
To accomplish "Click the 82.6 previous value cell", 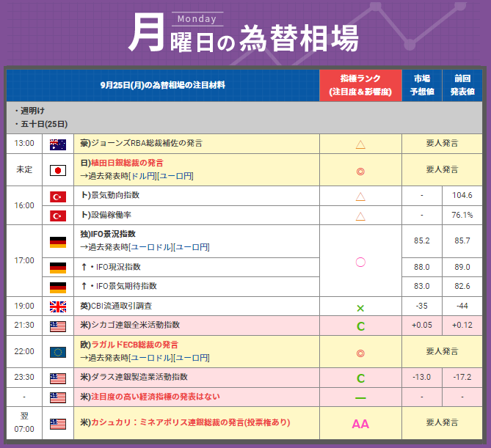I will tap(462, 286).
